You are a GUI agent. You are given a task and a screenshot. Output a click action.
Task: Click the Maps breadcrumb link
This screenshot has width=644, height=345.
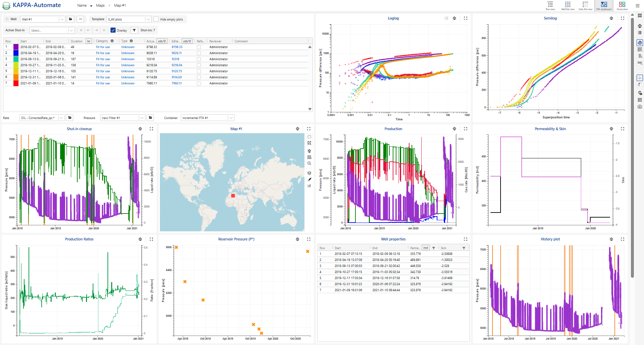[x=100, y=5]
